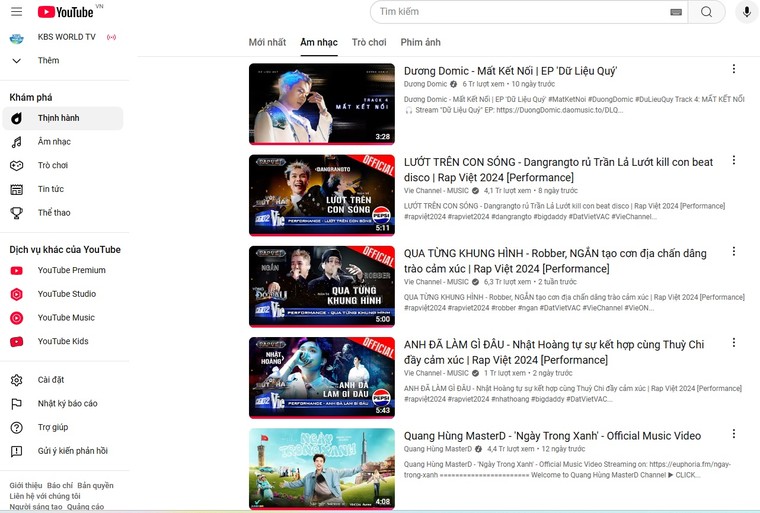760x513 pixels.
Task: Open Trợ giúp help icon
Action: [16, 428]
